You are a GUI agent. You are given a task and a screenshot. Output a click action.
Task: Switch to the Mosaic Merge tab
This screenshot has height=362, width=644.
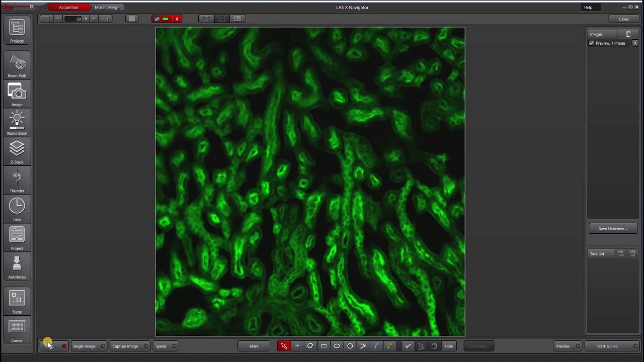tap(107, 8)
